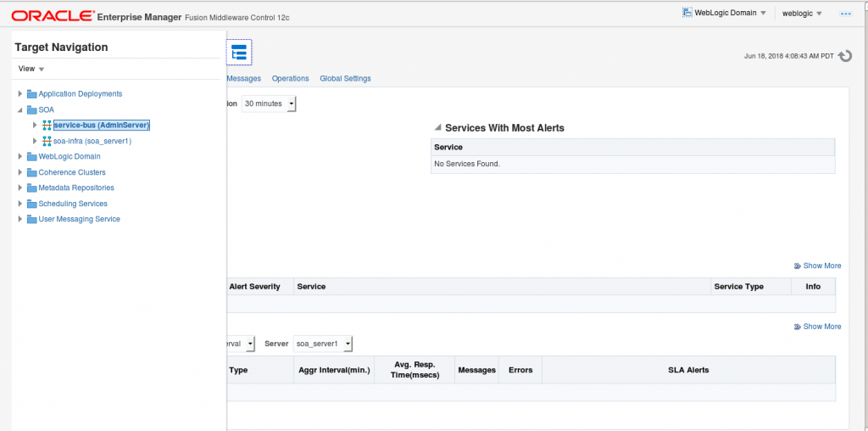This screenshot has height=431, width=868.
Task: Open the Scheduling Services tree item
Action: [x=73, y=204]
